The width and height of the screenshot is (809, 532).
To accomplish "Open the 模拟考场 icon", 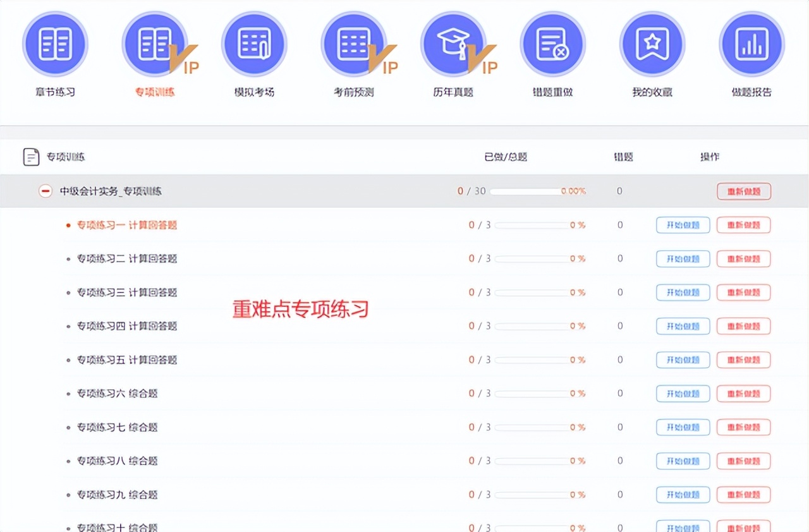I will click(254, 43).
